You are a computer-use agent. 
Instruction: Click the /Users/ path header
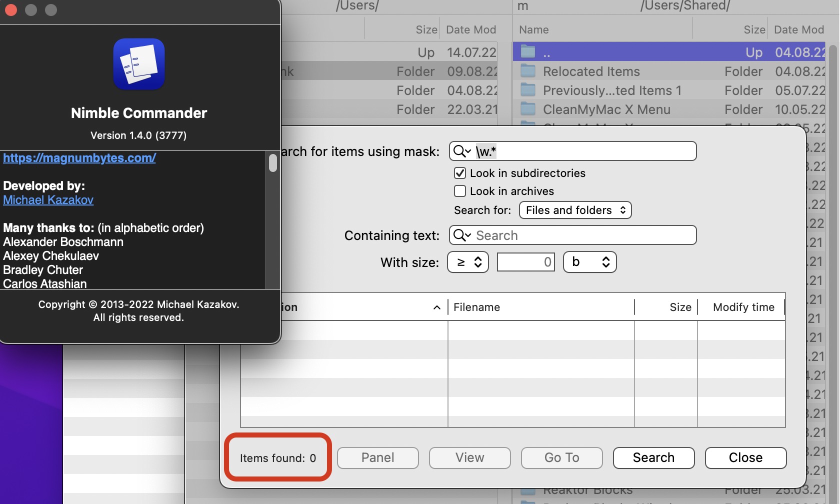click(x=357, y=6)
